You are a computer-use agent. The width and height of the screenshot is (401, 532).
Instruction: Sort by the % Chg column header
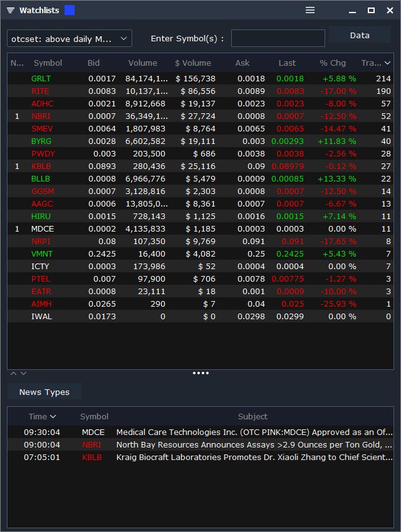(x=333, y=63)
